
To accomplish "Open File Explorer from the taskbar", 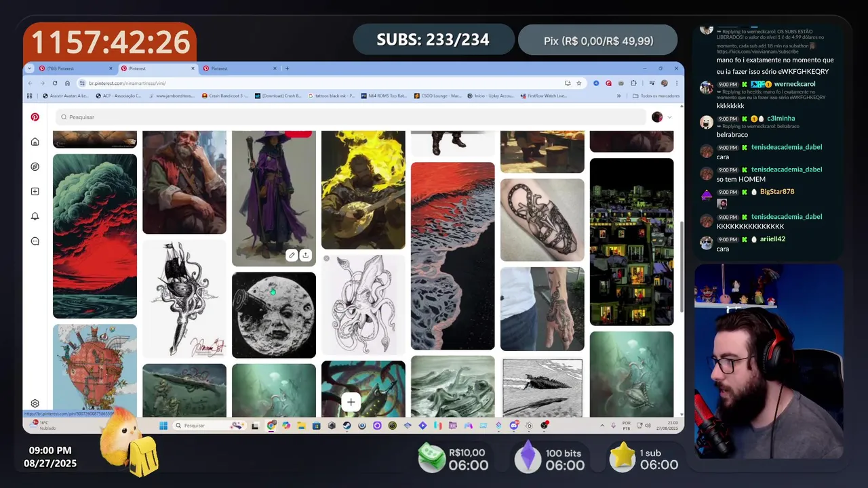I will (x=301, y=426).
